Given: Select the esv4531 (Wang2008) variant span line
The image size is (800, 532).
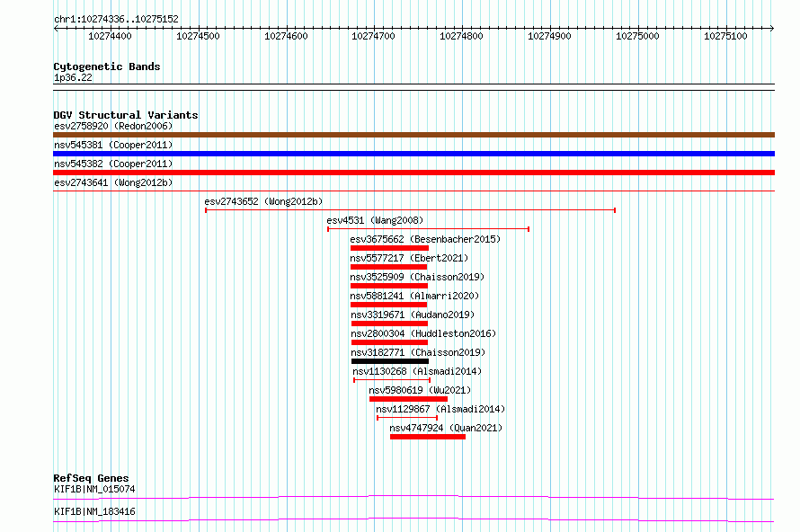Looking at the screenshot, I should tap(428, 229).
